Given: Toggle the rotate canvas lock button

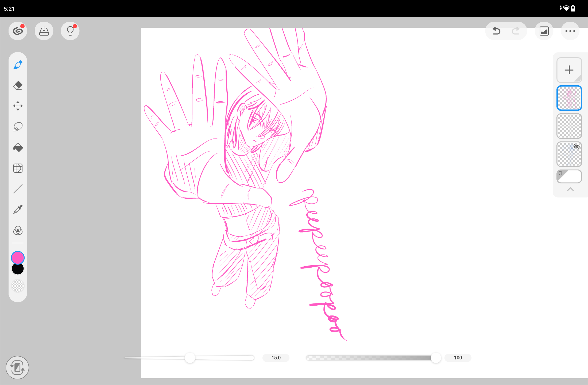Looking at the screenshot, I should point(17,368).
